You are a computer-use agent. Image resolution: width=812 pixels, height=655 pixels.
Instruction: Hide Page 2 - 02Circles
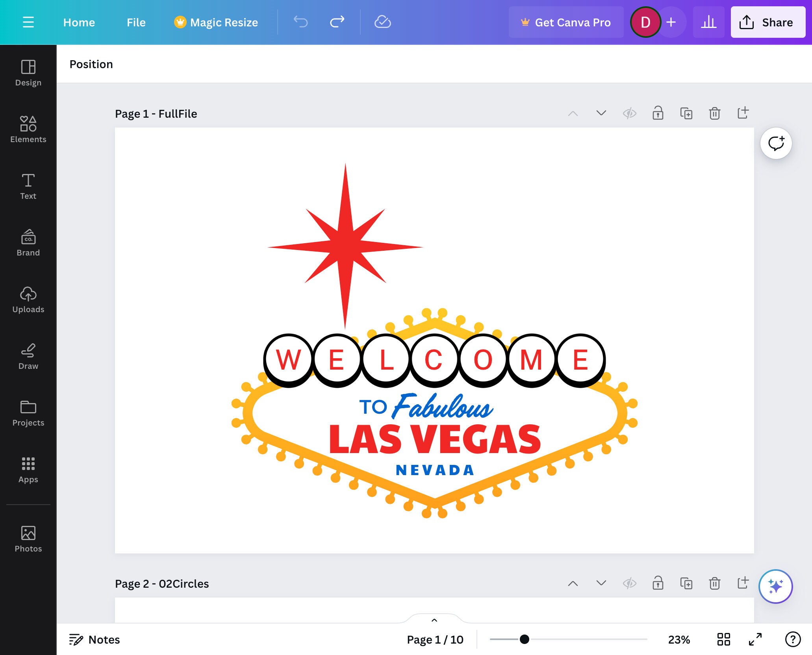629,584
